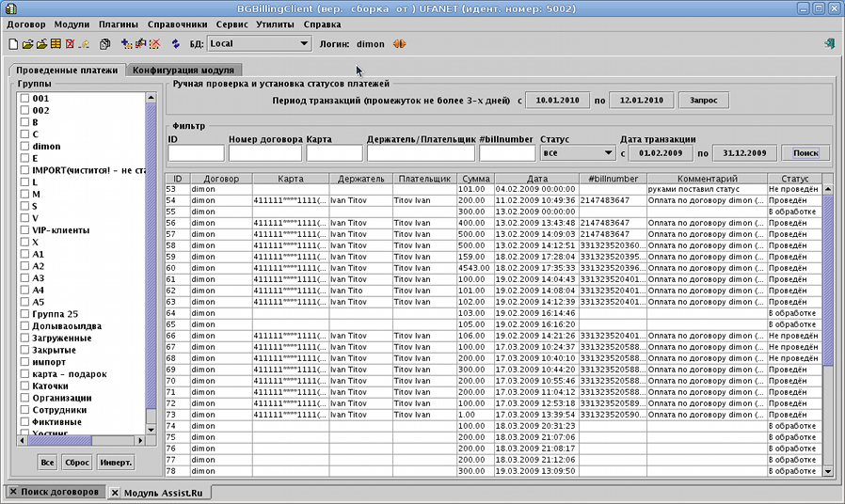Click the Инверт. selection button
This screenshot has height=504, width=845.
point(114,463)
